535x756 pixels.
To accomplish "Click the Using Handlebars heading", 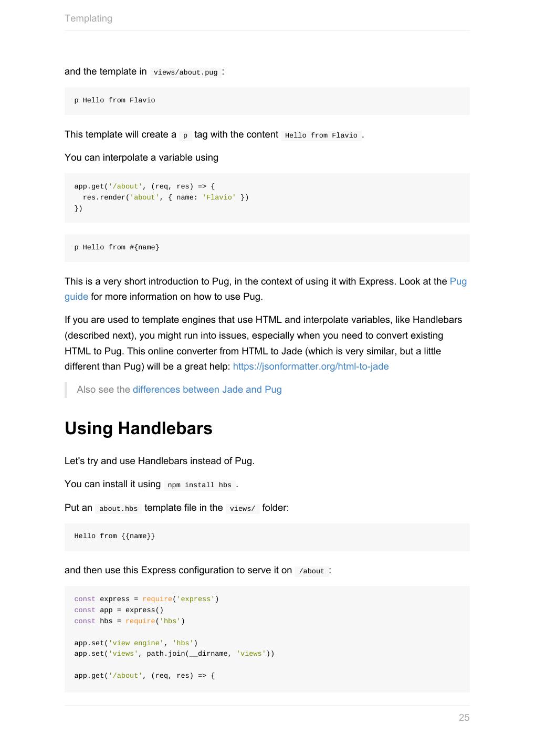I will (139, 428).
